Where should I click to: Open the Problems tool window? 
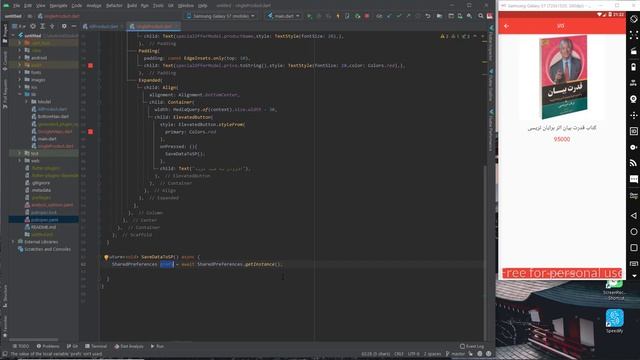coord(48,346)
